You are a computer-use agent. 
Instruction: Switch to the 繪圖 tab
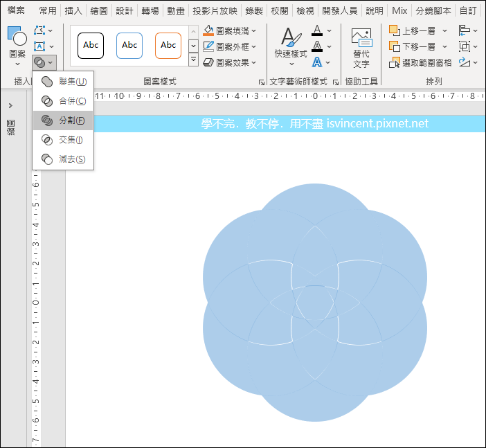coord(99,11)
